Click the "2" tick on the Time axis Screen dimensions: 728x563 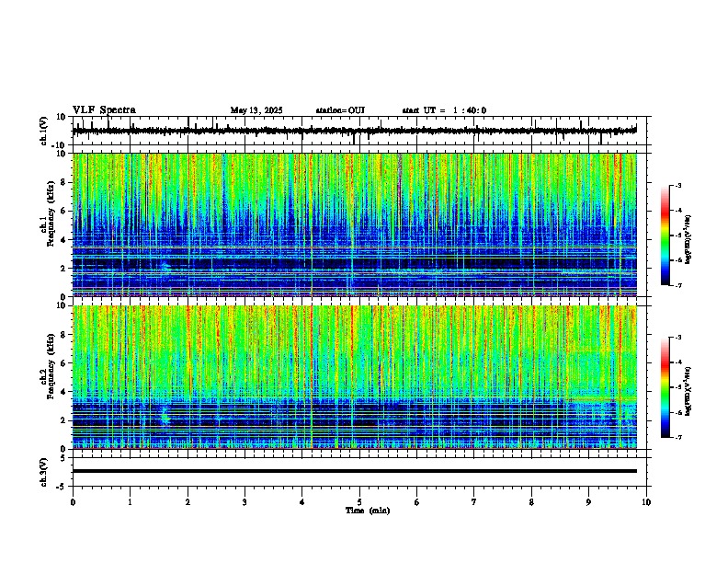click(x=188, y=502)
